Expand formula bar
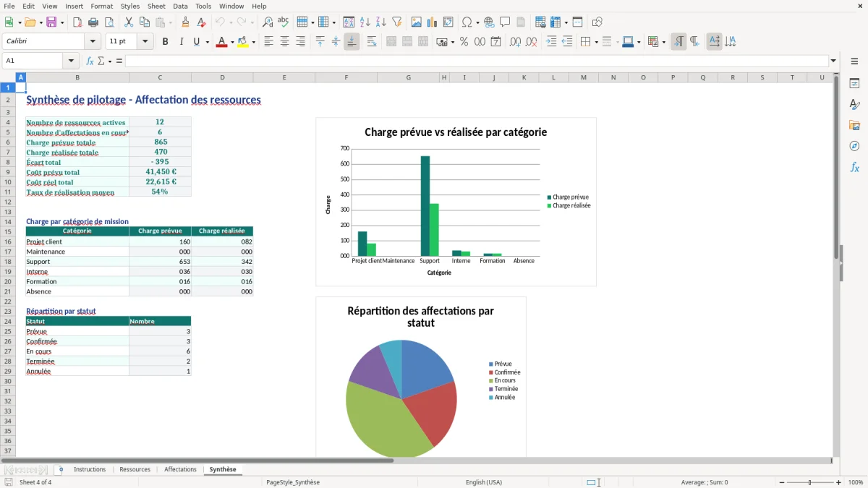The width and height of the screenshot is (868, 488). click(x=833, y=61)
